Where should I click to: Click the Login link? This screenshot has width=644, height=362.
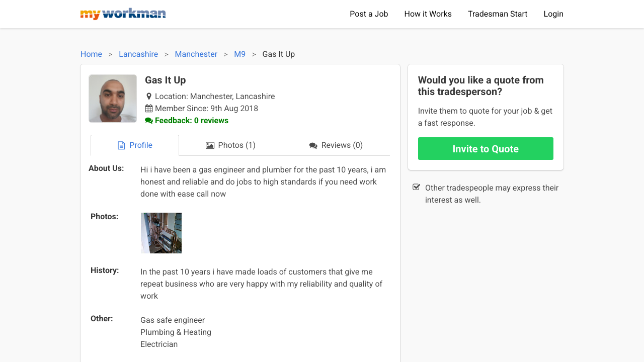coord(553,14)
